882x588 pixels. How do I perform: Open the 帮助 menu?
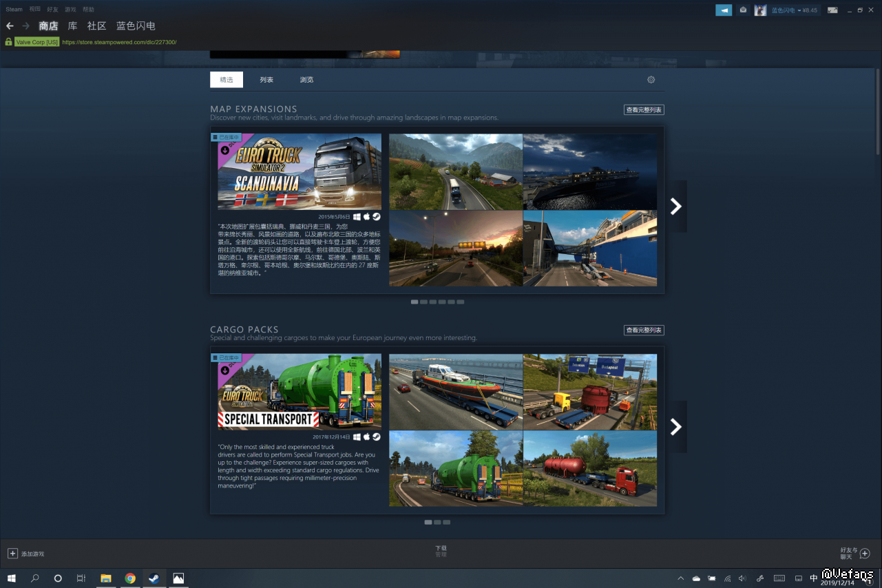tap(88, 10)
